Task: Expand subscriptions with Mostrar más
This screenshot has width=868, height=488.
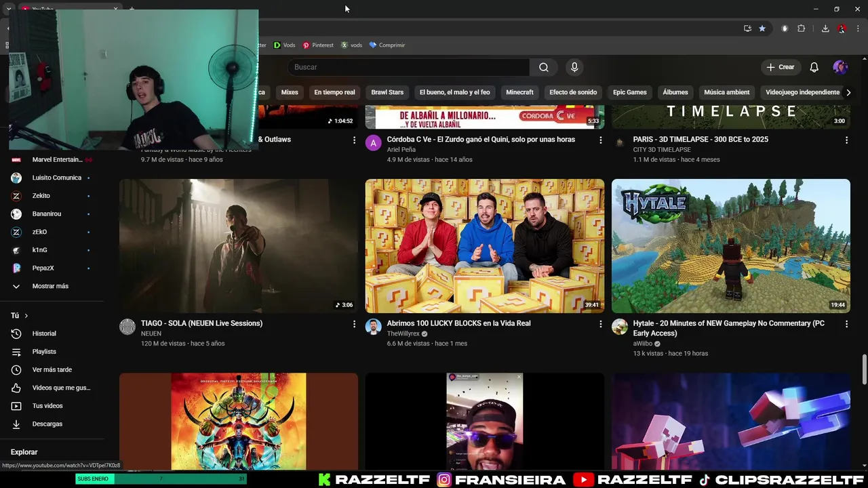Action: [52, 286]
